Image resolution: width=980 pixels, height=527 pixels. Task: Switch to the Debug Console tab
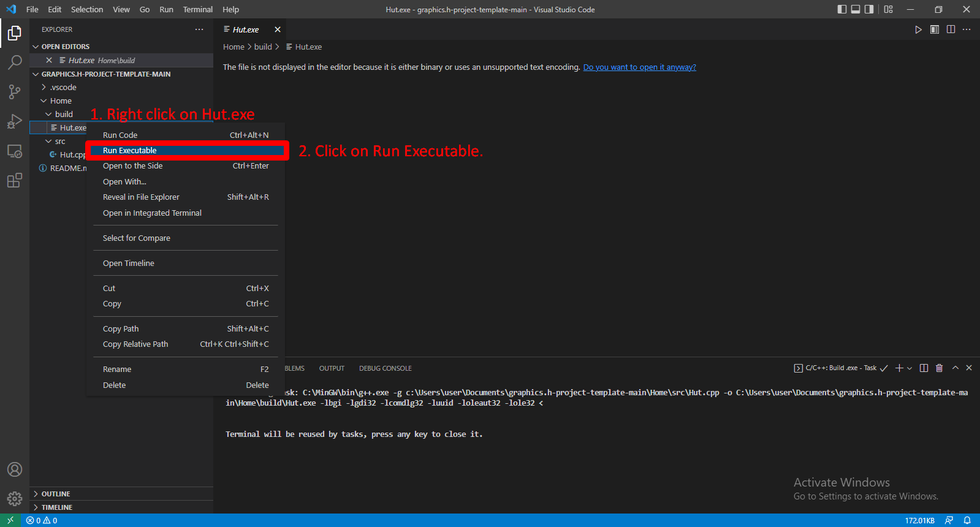pyautogui.click(x=386, y=368)
